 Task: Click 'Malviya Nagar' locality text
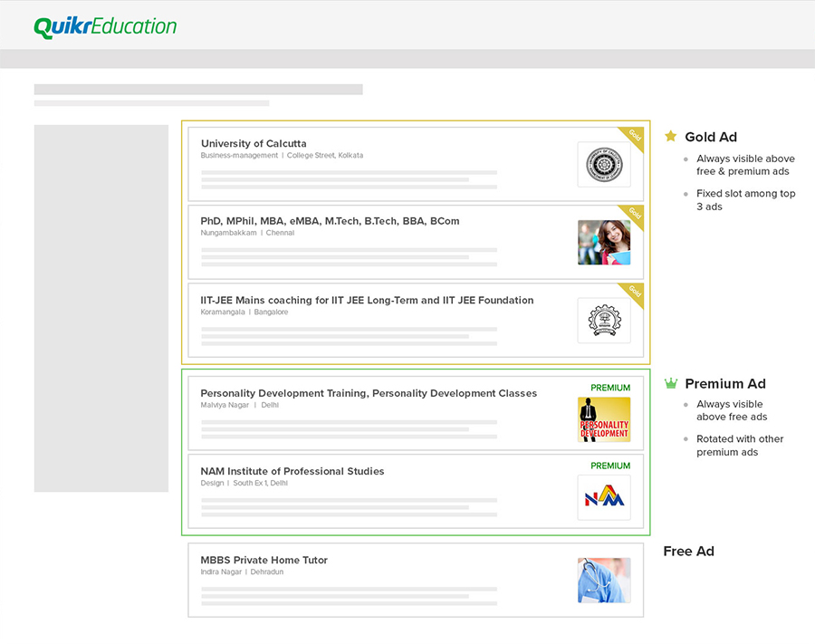225,405
